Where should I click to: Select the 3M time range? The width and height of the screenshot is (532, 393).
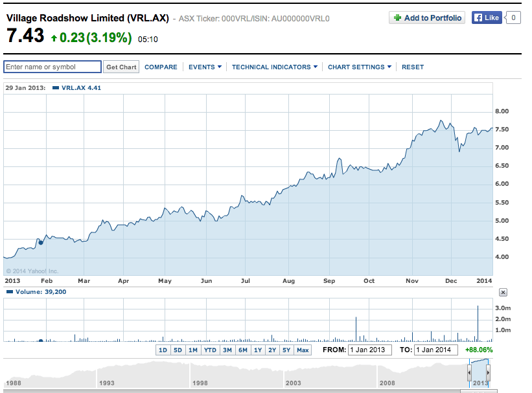227,350
